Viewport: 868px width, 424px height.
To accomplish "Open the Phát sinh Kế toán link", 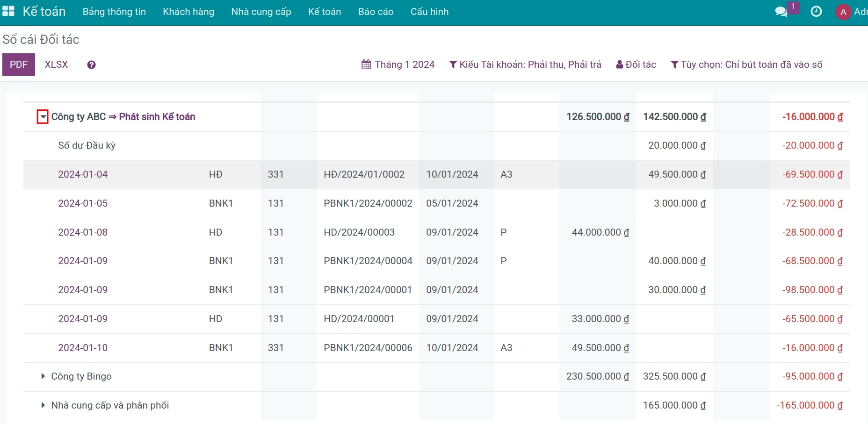I will click(x=157, y=117).
